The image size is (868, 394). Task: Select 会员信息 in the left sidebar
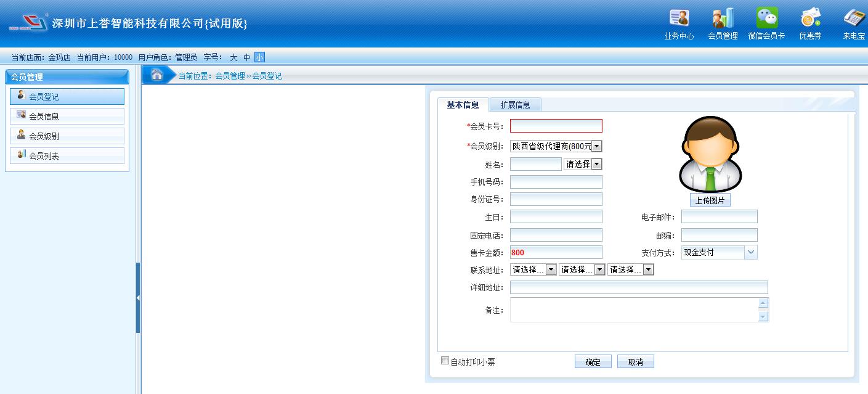tap(67, 116)
